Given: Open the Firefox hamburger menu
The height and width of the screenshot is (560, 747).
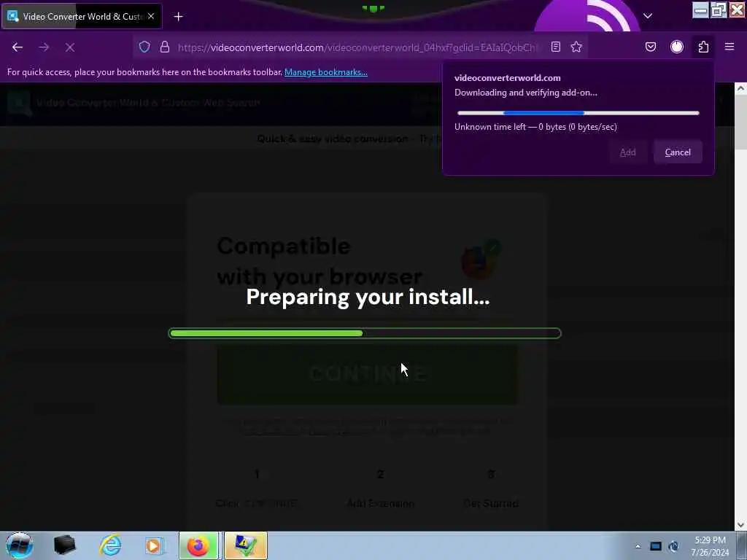Looking at the screenshot, I should 729,47.
